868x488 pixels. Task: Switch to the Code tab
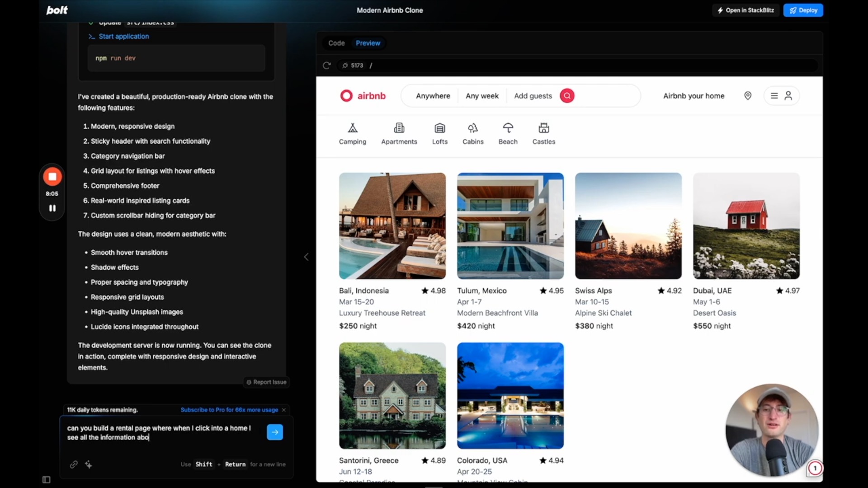(336, 43)
